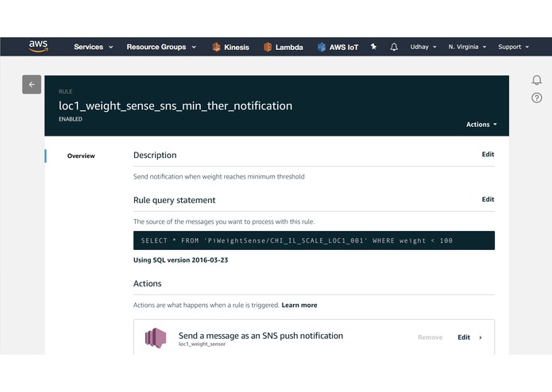This screenshot has height=392, width=552.
Task: Expand SNS action using chevron arrow
Action: coord(481,337)
